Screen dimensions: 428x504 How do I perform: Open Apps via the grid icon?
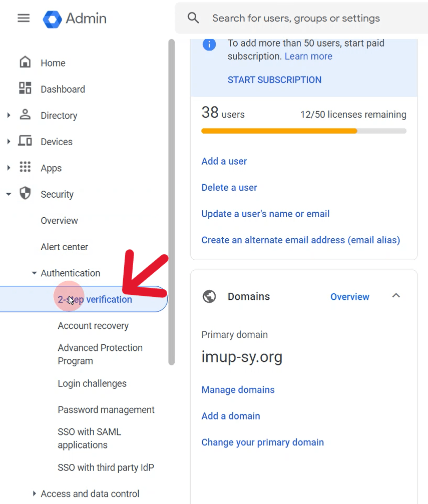pyautogui.click(x=25, y=168)
